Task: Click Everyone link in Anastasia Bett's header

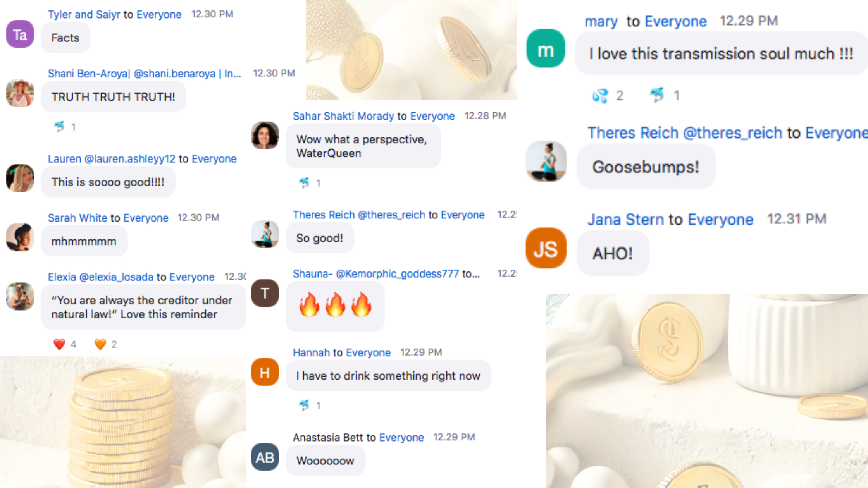Action: (401, 437)
